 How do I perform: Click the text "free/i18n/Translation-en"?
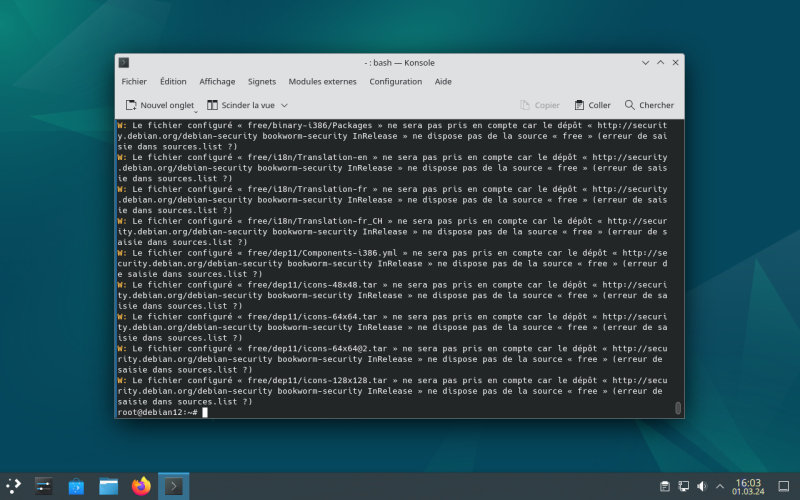(307, 157)
